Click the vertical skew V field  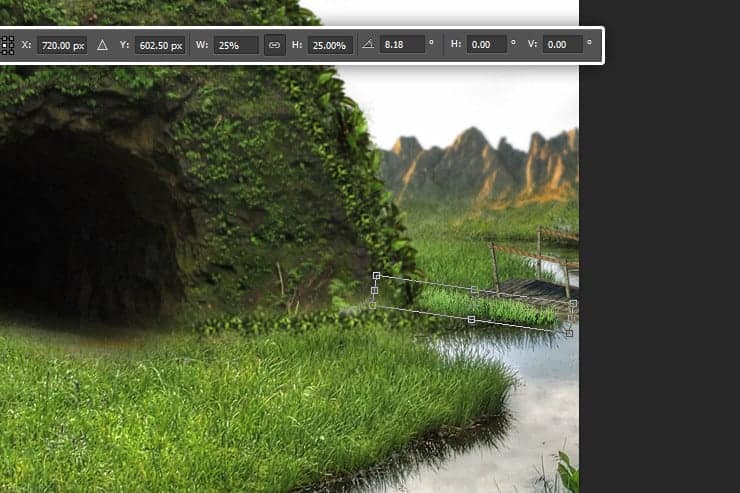point(563,45)
